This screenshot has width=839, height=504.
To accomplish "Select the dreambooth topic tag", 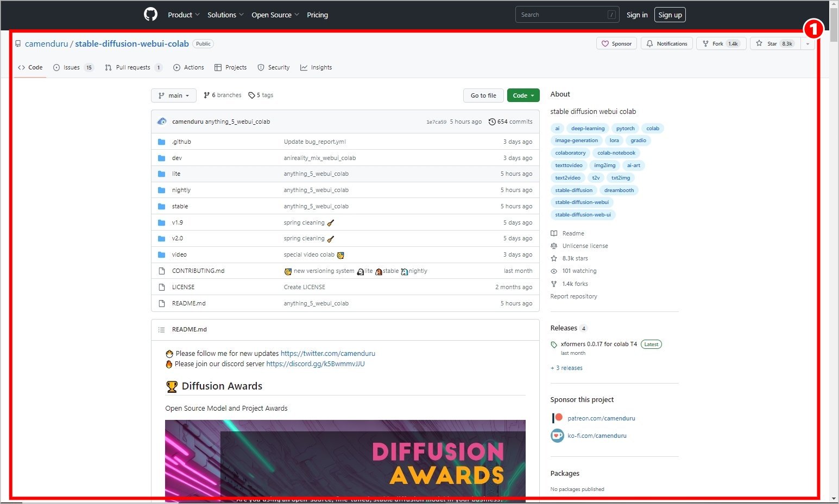I will click(x=619, y=190).
